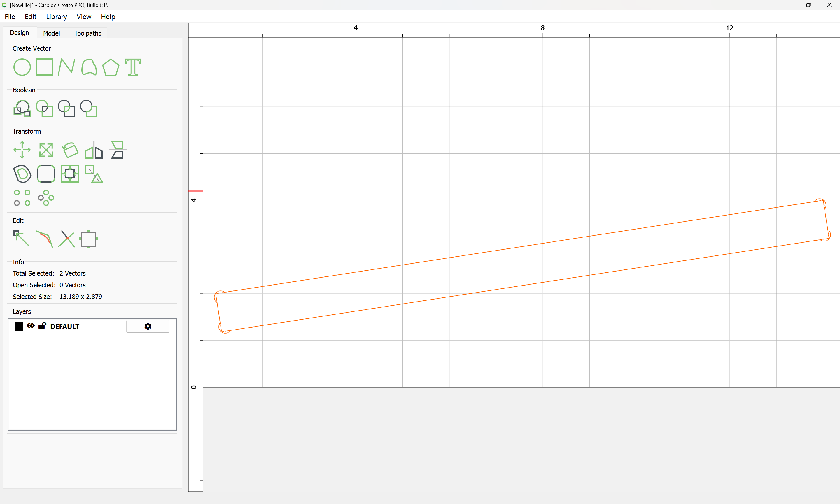This screenshot has width=840, height=504.
Task: Open the Mirror horizontal tool
Action: click(x=94, y=150)
